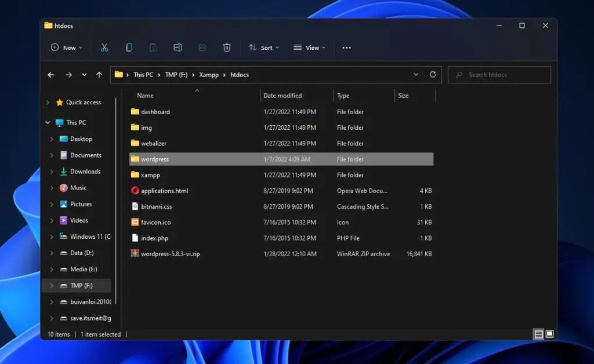Click the Rename icon in toolbar
This screenshot has width=594, height=364.
[x=178, y=48]
